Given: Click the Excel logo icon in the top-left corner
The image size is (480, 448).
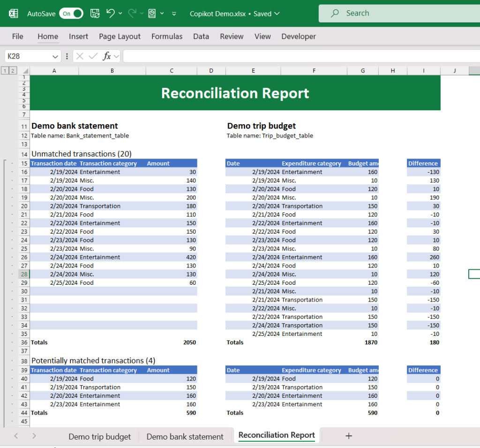Looking at the screenshot, I should click(x=13, y=13).
